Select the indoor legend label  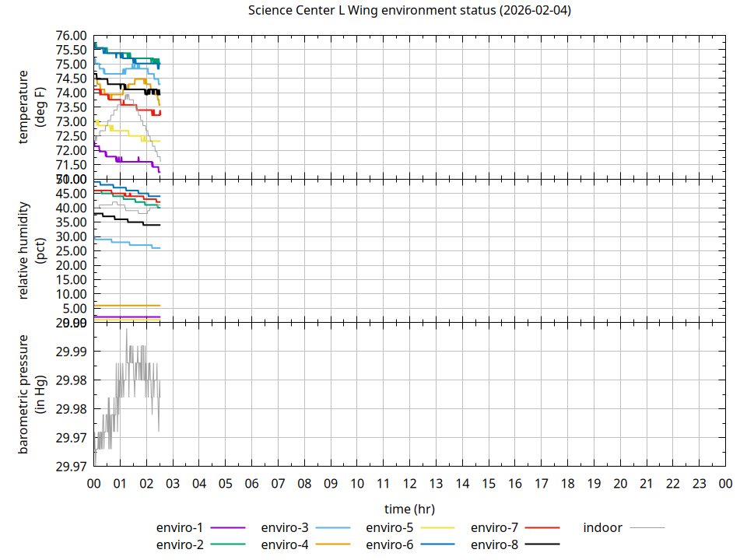coord(602,528)
